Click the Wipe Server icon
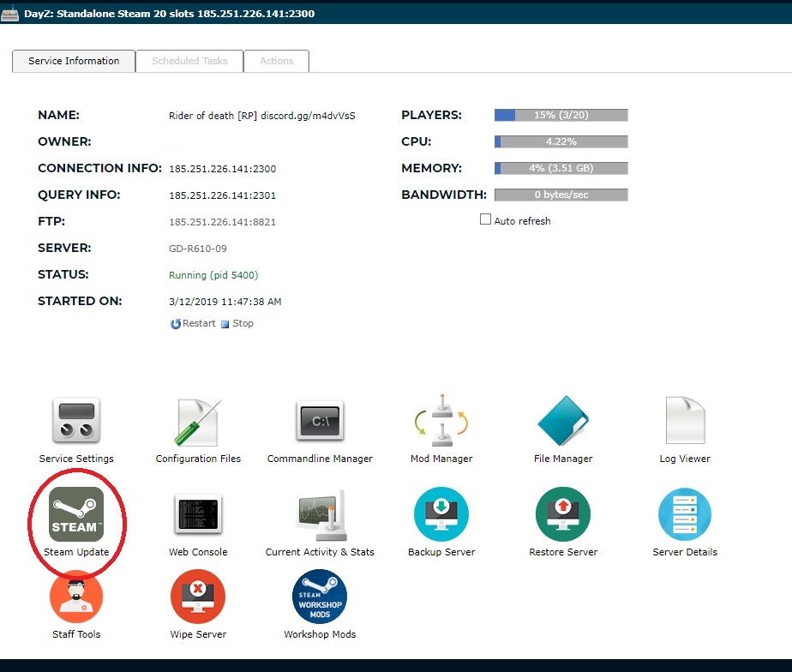792x672 pixels. [x=198, y=597]
